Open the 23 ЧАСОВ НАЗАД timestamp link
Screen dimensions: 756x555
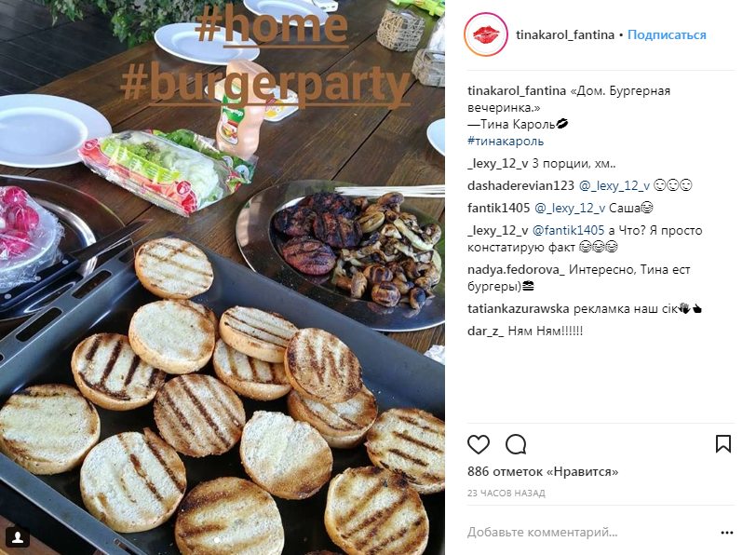tap(506, 494)
